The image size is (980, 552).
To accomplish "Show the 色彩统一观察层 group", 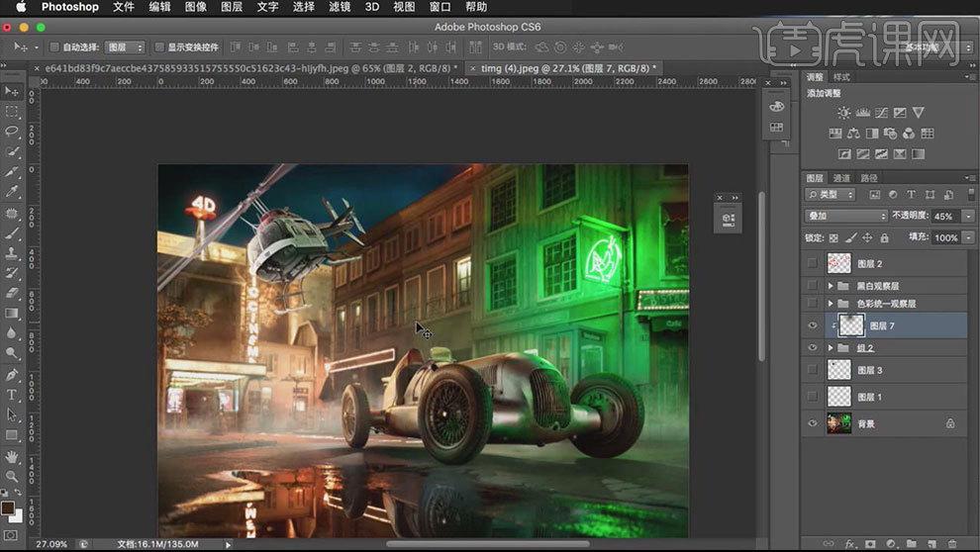I will [813, 304].
